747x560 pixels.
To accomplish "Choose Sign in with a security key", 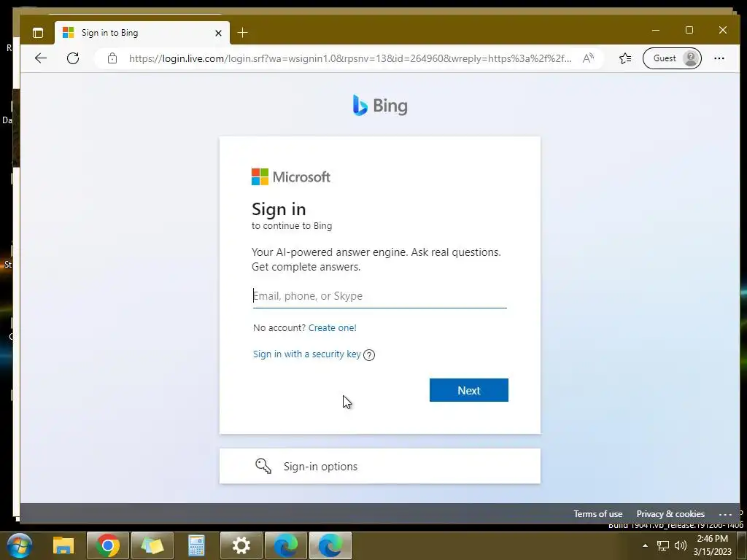I will tap(307, 354).
